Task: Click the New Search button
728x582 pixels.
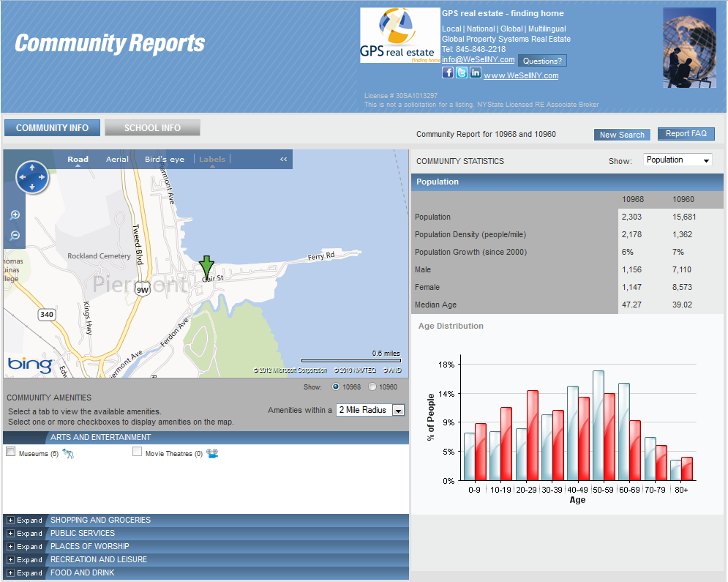Action: (x=621, y=135)
